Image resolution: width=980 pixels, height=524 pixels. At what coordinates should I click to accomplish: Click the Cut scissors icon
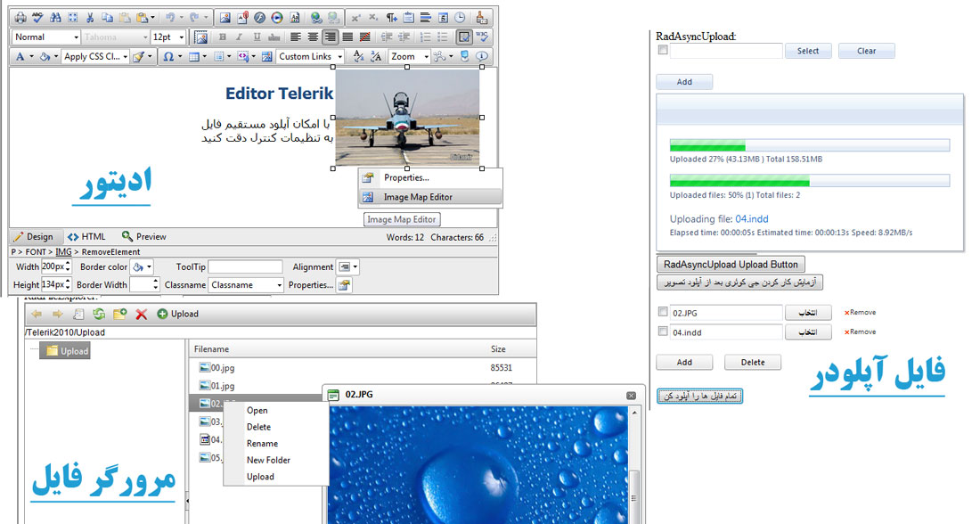(x=92, y=17)
